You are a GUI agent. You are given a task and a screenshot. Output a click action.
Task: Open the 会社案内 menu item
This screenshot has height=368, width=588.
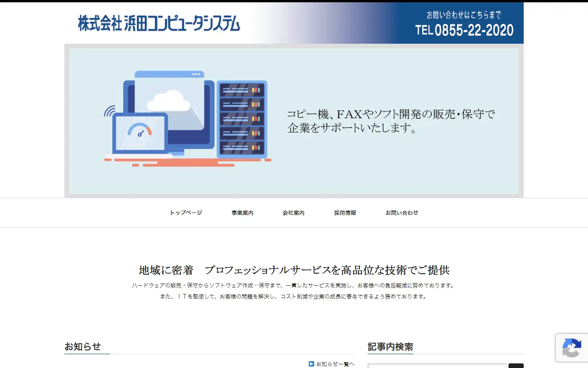tap(294, 213)
